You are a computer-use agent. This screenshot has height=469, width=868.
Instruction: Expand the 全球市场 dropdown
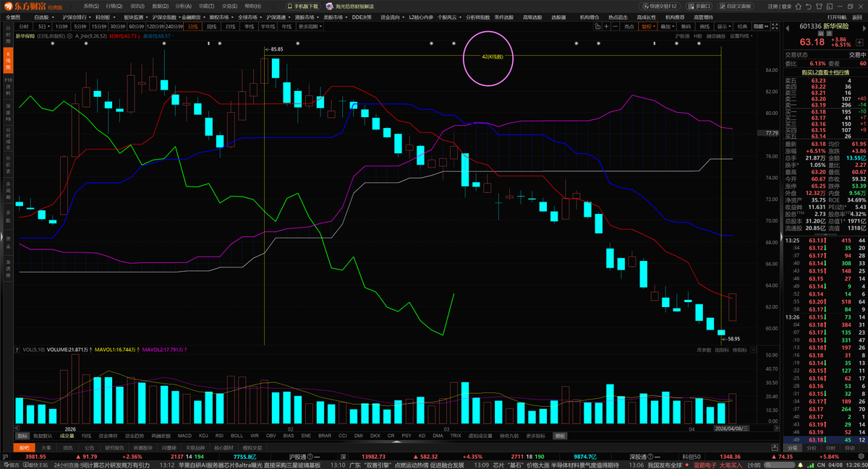[x=251, y=16]
